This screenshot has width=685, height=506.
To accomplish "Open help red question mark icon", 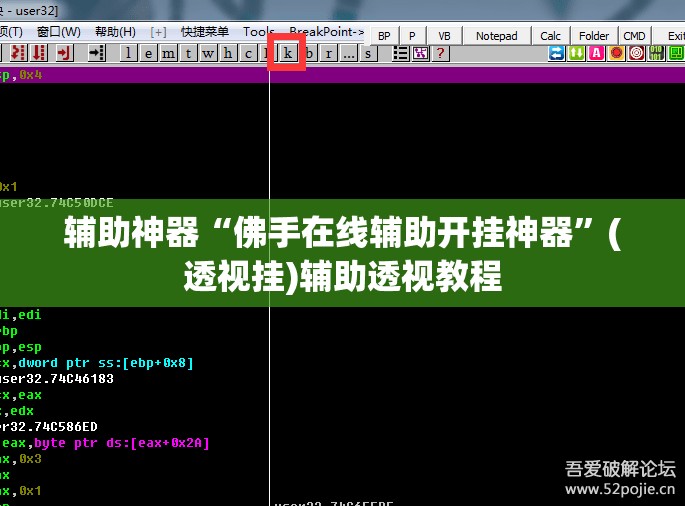I will coord(440,53).
